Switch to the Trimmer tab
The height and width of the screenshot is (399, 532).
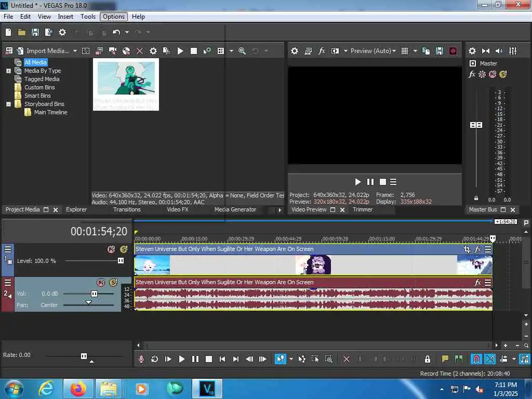coord(362,209)
